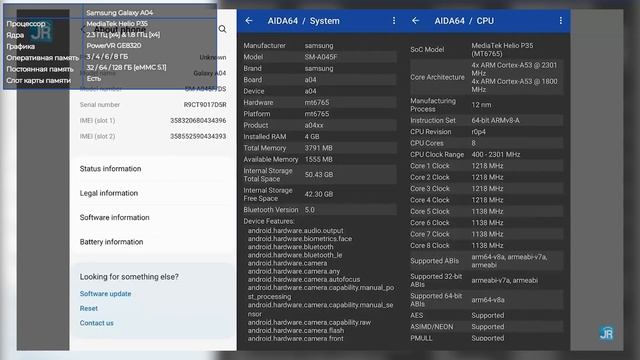This screenshot has height=360, width=640.
Task: Select the Manufacturing Process row
Action: pos(487,105)
